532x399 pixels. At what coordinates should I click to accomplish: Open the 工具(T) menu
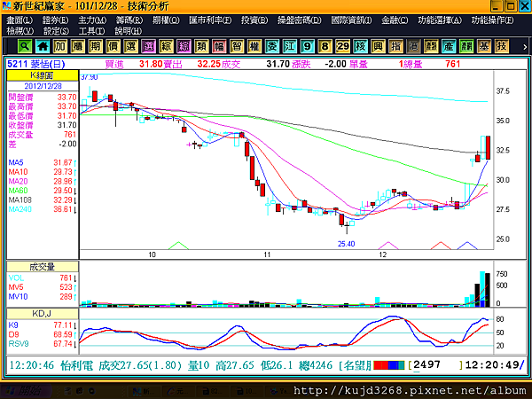[x=91, y=31]
